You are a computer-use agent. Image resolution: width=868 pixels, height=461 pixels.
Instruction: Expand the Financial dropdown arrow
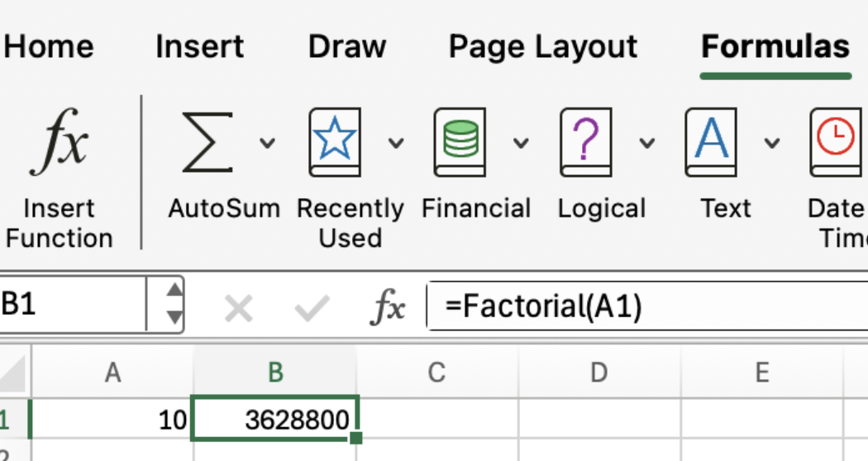click(521, 143)
